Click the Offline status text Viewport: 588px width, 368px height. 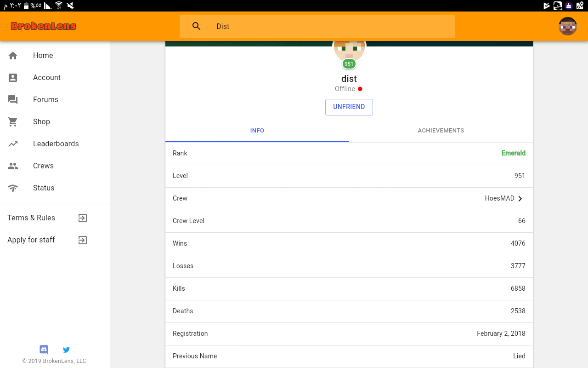[345, 89]
